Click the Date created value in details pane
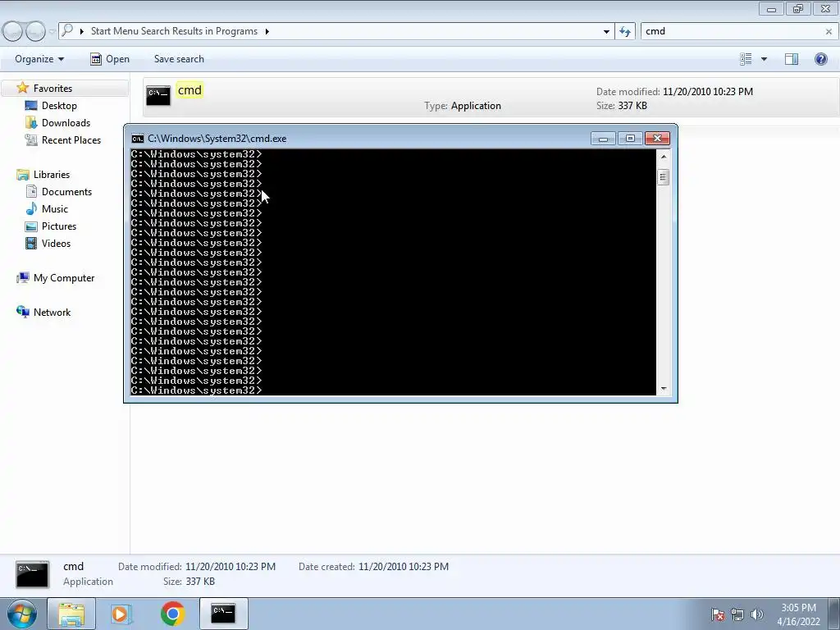Screen dimensions: 840x630 403,567
